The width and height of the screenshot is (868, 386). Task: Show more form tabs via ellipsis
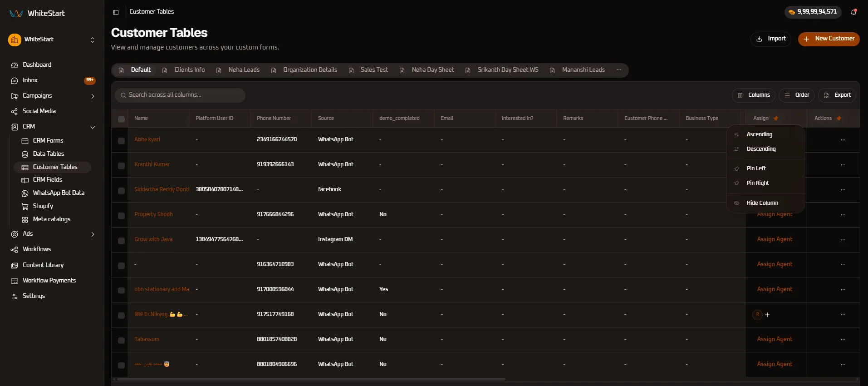click(619, 70)
